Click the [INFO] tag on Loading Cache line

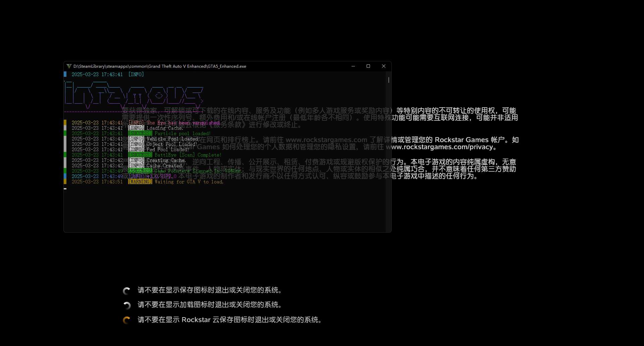(136, 128)
